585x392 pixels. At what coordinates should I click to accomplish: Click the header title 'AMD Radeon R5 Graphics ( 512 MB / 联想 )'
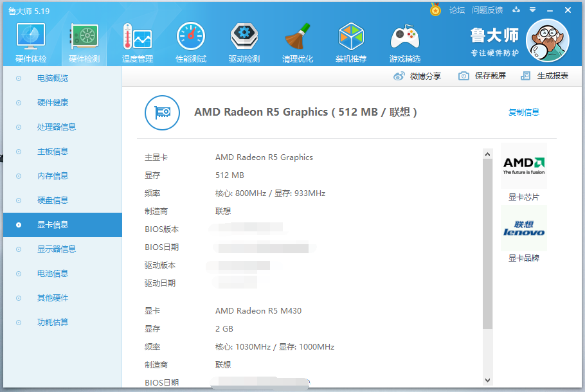pyautogui.click(x=305, y=112)
